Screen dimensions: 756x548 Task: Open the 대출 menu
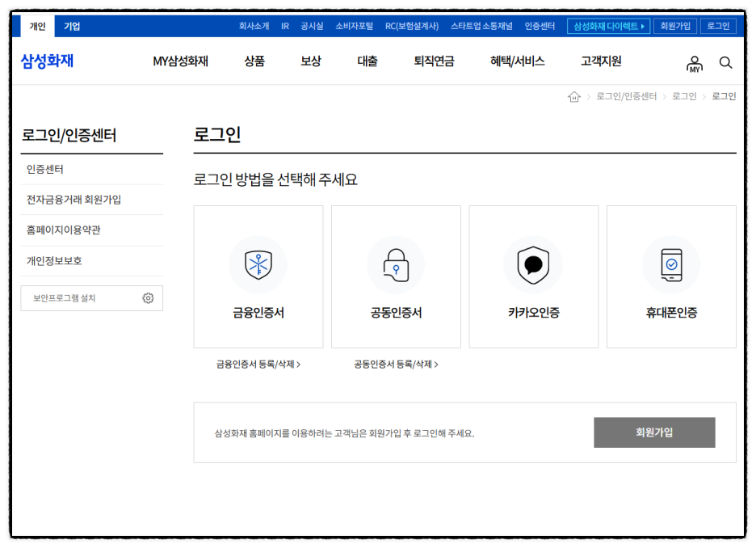pos(367,61)
